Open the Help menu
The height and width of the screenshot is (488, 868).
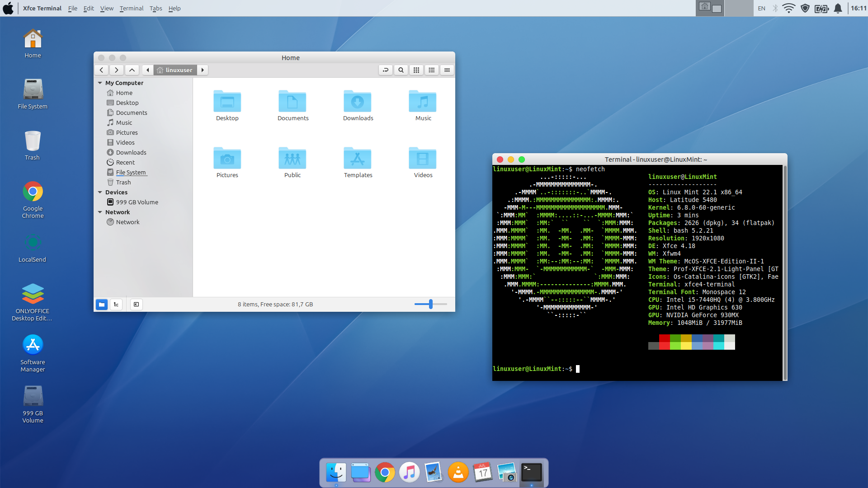pyautogui.click(x=175, y=8)
